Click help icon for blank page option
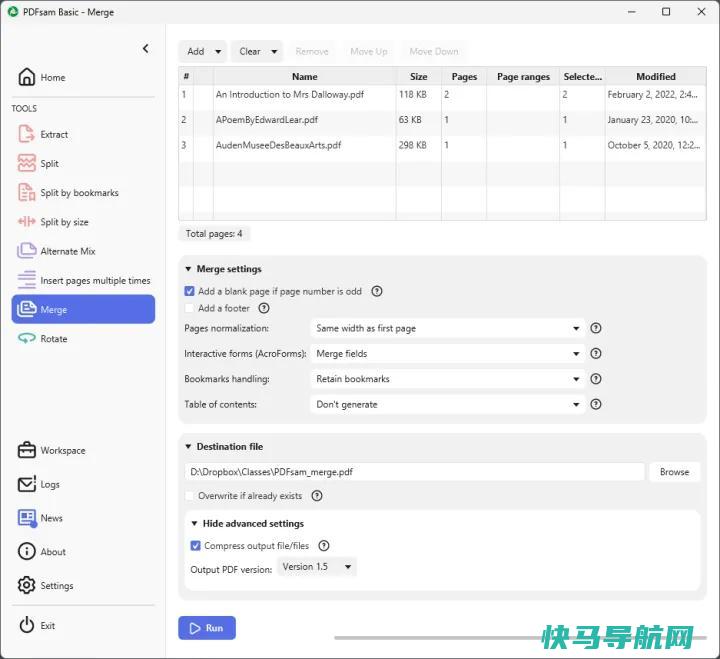The width and height of the screenshot is (720, 659). point(377,291)
